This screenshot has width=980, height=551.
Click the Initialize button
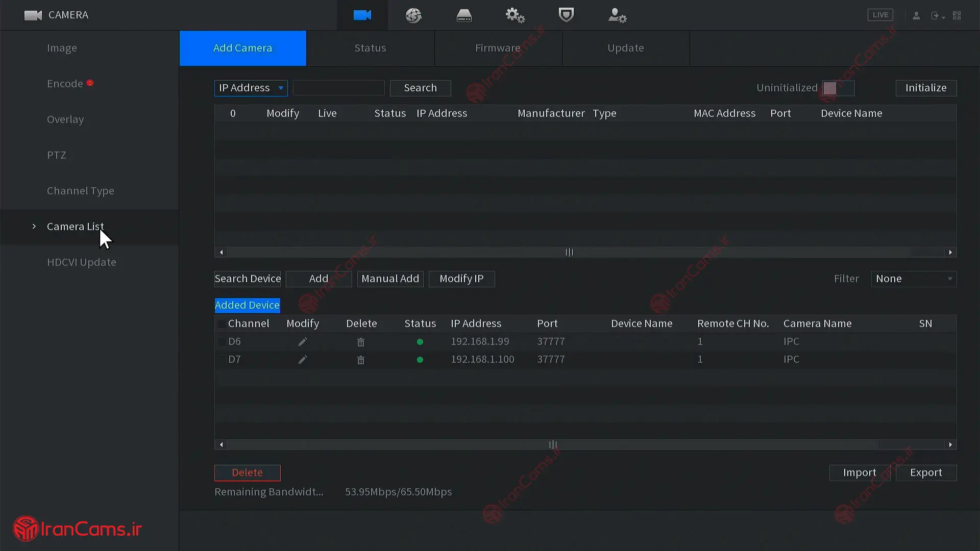926,88
